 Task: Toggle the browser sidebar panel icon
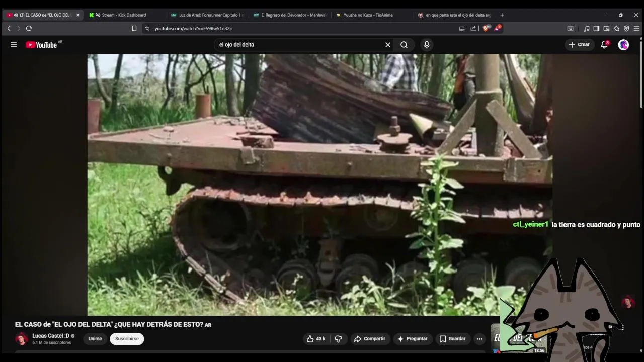coord(596,29)
